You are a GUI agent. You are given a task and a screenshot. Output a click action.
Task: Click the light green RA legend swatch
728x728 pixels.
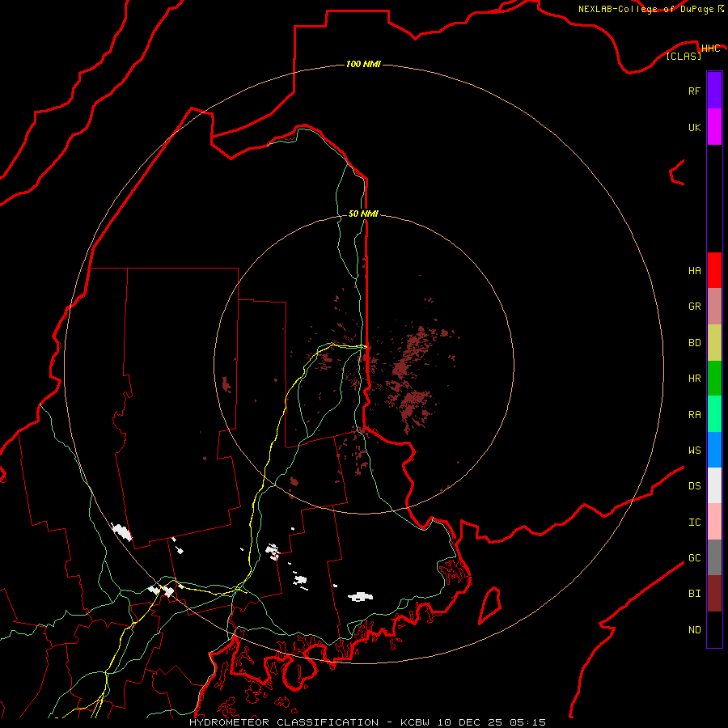[x=714, y=414]
